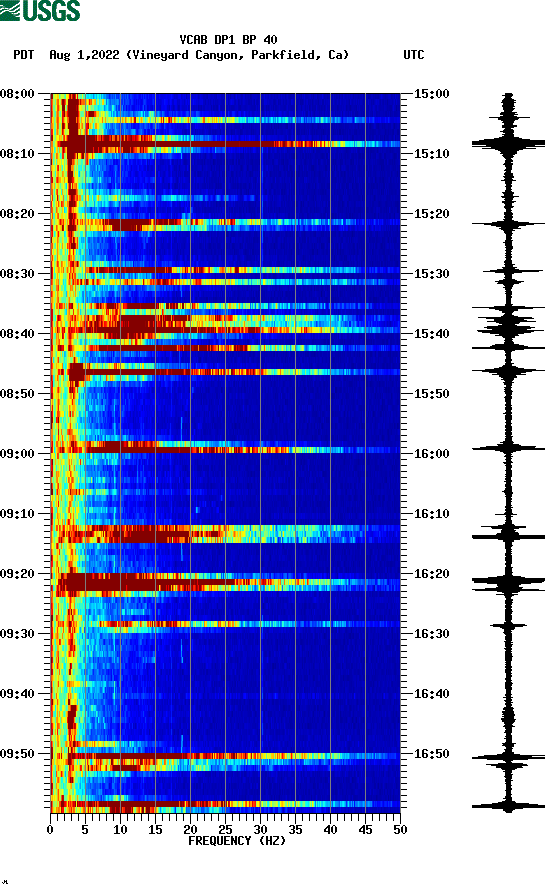552x893 pixels.
Task: Click the 08:50 PDT time label
Action: (x=17, y=394)
